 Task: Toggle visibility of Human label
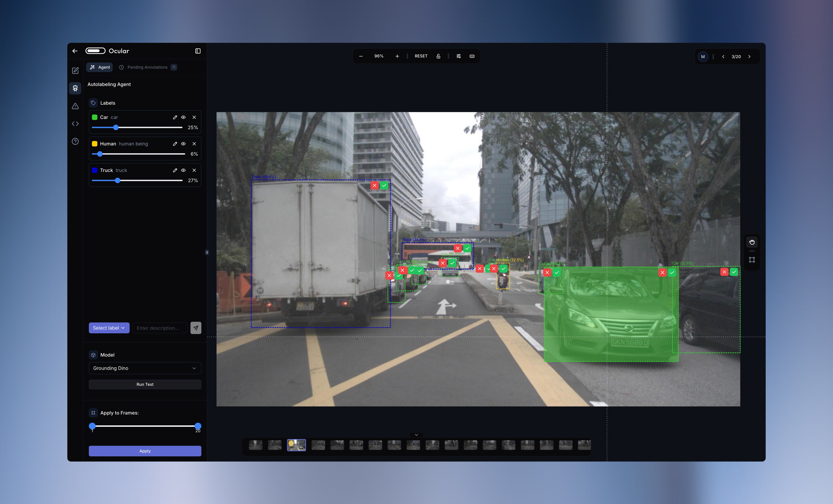(183, 144)
